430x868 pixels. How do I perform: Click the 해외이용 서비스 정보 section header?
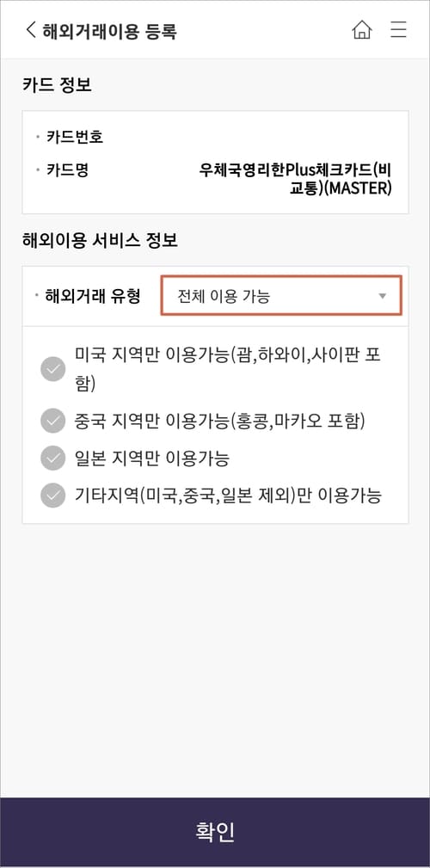[x=100, y=241]
